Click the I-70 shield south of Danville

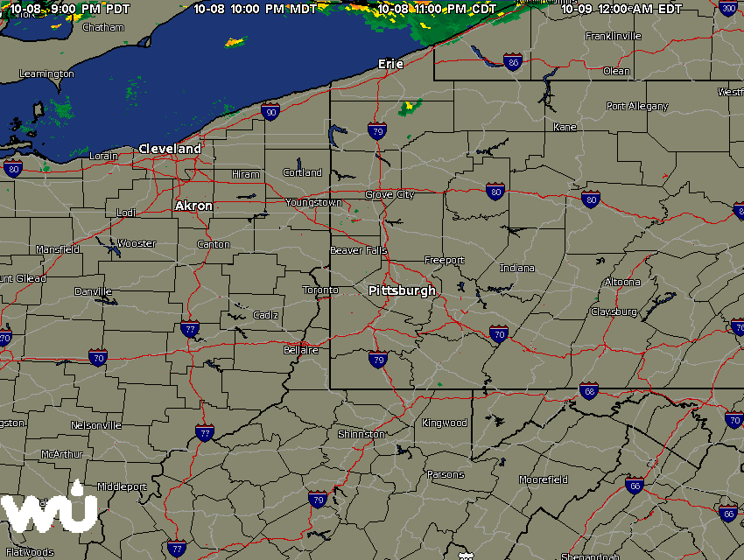(x=98, y=358)
